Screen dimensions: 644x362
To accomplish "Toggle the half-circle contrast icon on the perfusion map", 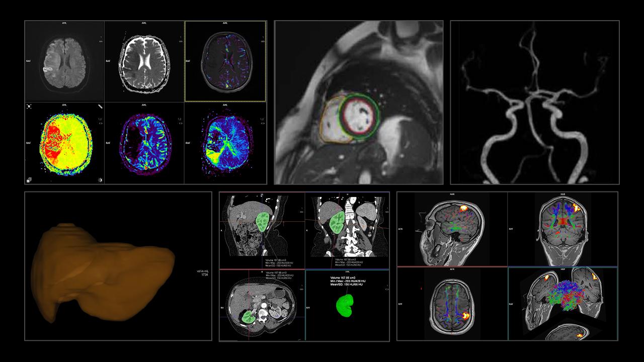I will coord(100,180).
